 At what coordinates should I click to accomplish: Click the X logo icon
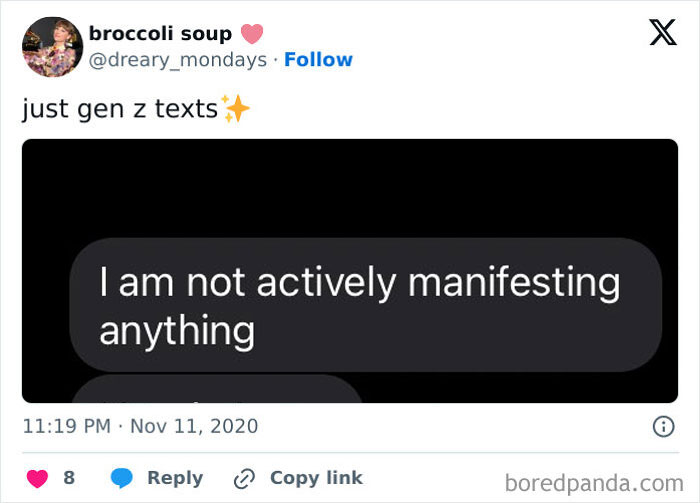pos(662,33)
